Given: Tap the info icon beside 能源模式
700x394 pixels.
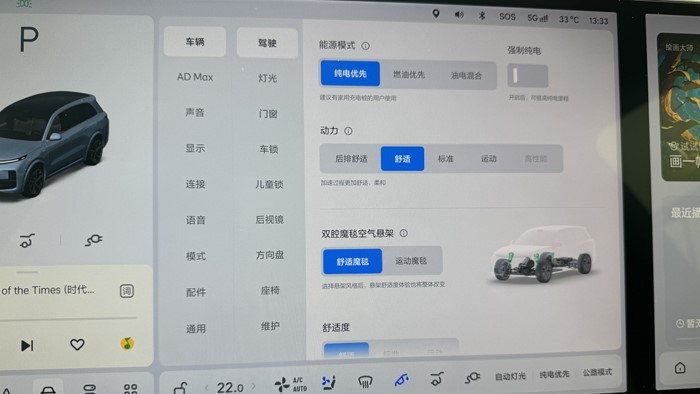Looking at the screenshot, I should (x=366, y=46).
